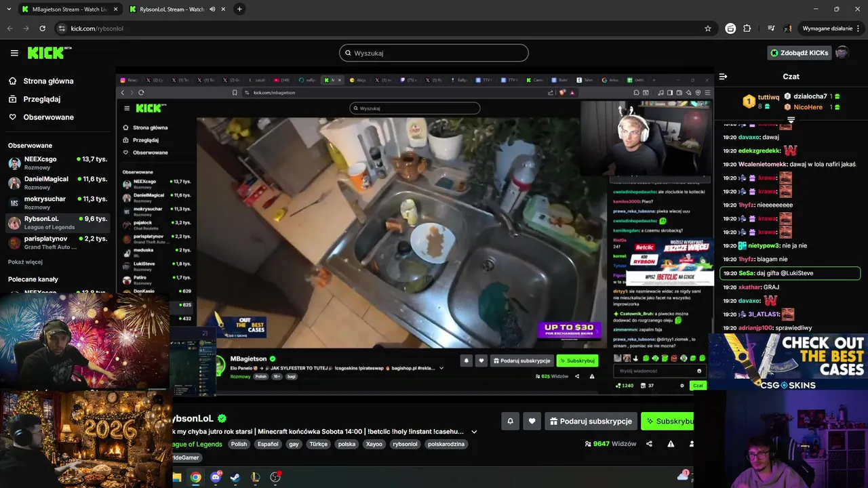The height and width of the screenshot is (488, 868).
Task: Click address bar kick.com/rybsonlol
Action: 97,28
